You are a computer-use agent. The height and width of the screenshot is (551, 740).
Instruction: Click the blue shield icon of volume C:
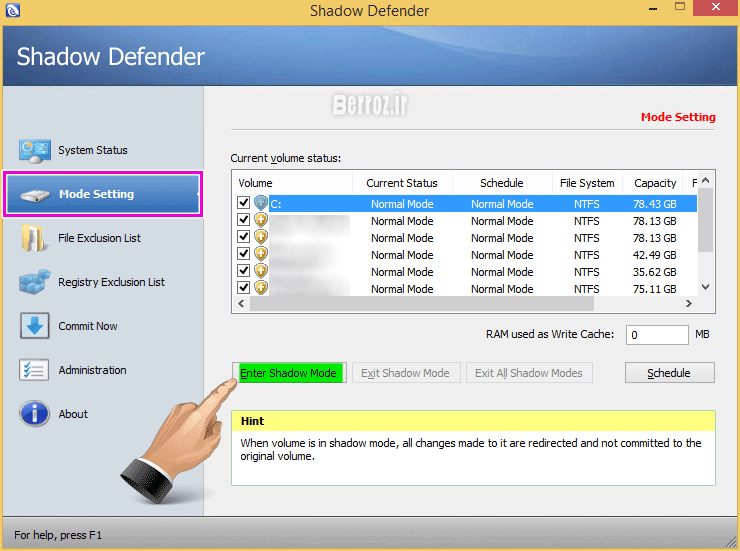pyautogui.click(x=261, y=203)
